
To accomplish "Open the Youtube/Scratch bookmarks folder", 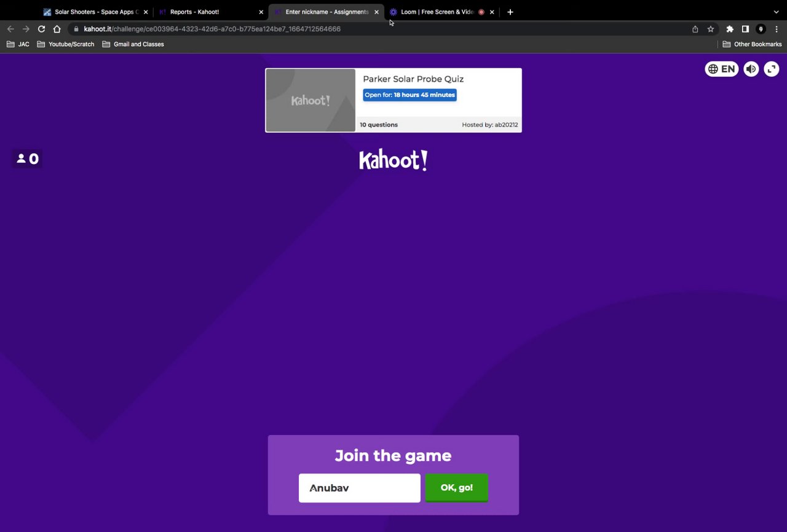I will coord(66,44).
